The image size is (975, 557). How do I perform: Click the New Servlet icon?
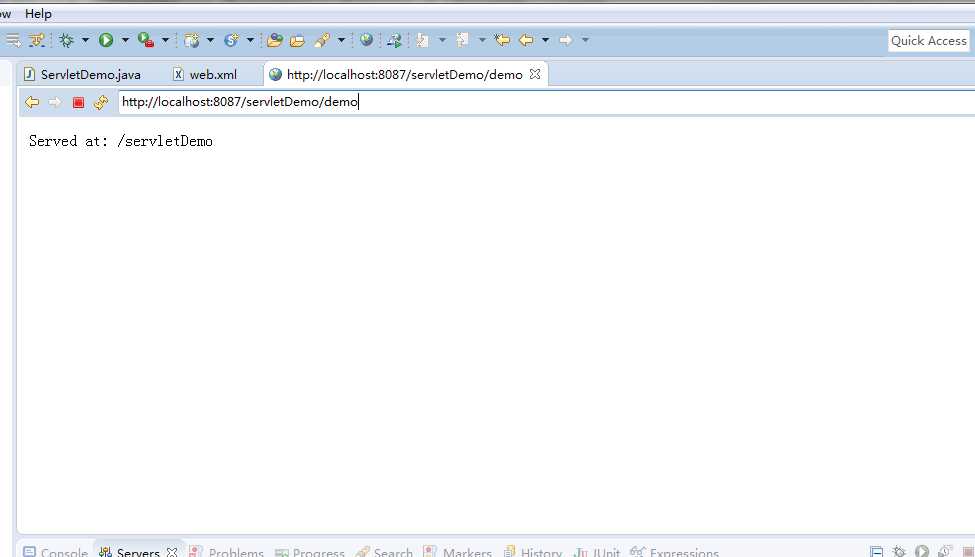pyautogui.click(x=231, y=40)
